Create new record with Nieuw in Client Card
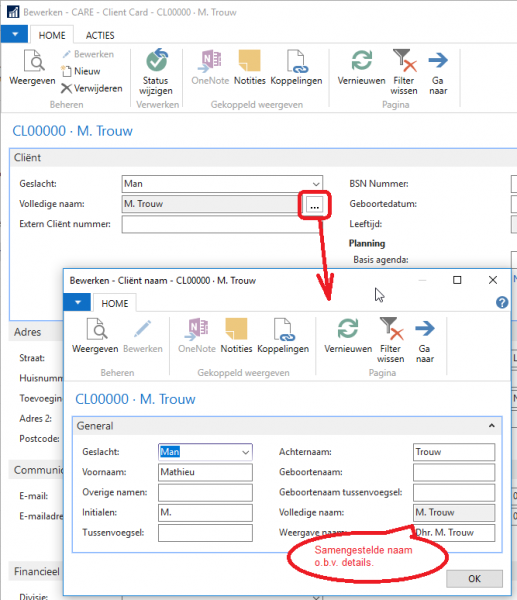Image resolution: width=517 pixels, height=600 pixels. 81,71
